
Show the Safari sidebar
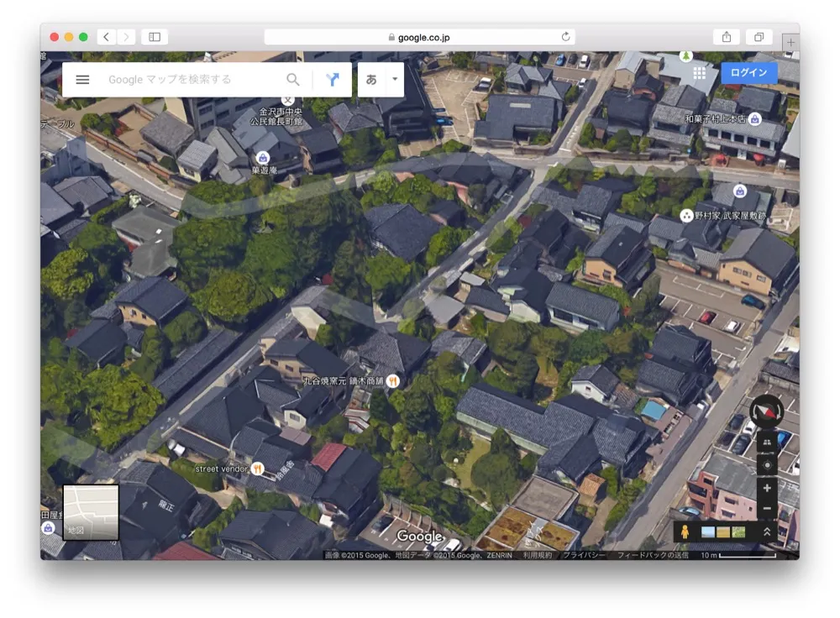click(x=155, y=37)
